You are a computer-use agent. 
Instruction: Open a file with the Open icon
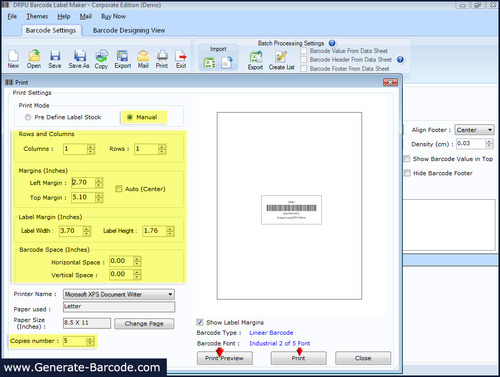(x=34, y=59)
